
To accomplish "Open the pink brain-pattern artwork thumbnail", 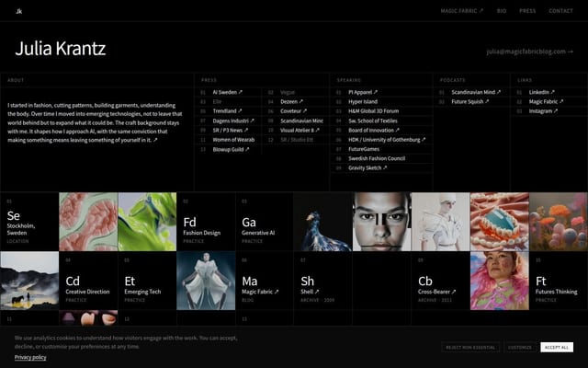I will (x=88, y=222).
